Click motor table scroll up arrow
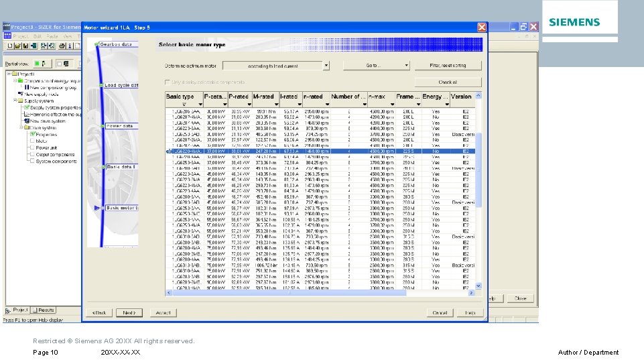644x362 pixels. point(478,95)
